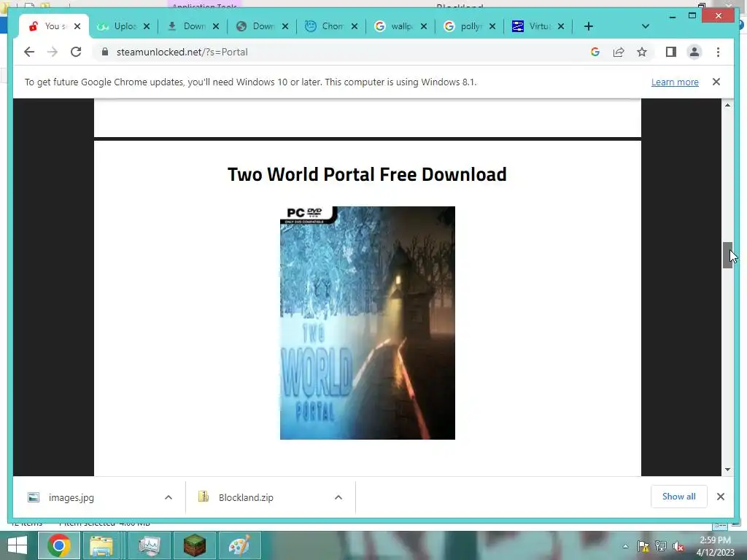Screen dimensions: 747x560
Task: Switch to the wallp Google tab
Action: [395, 26]
